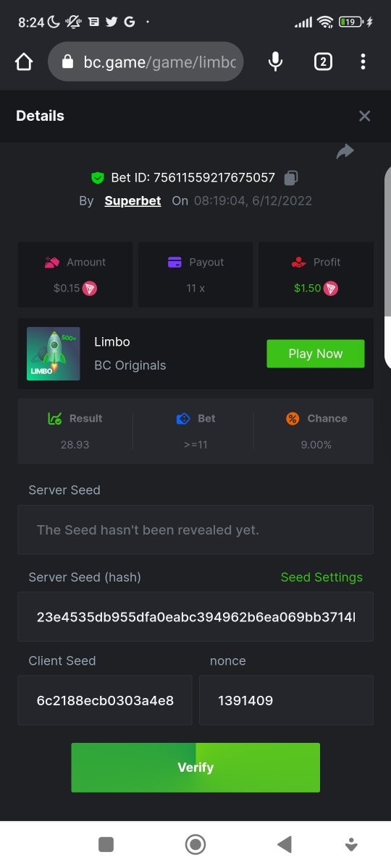Click the Play Now button
The height and width of the screenshot is (868, 391).
tap(316, 354)
